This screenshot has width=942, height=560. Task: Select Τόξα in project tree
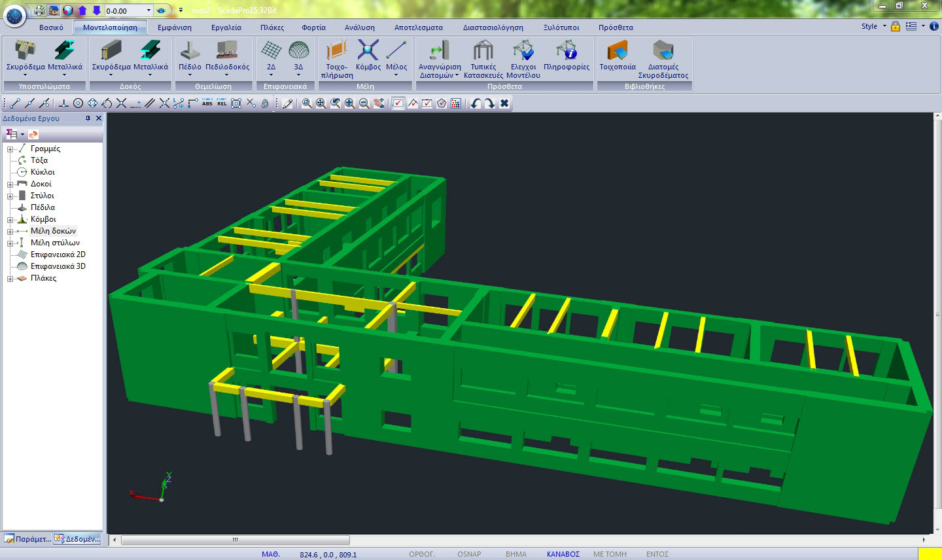coord(39,160)
